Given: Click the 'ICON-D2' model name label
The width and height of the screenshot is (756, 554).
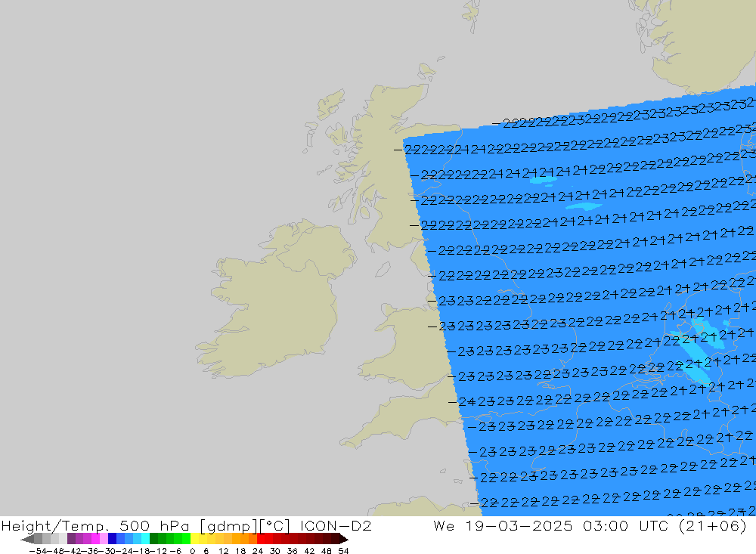Looking at the screenshot, I should [x=336, y=525].
